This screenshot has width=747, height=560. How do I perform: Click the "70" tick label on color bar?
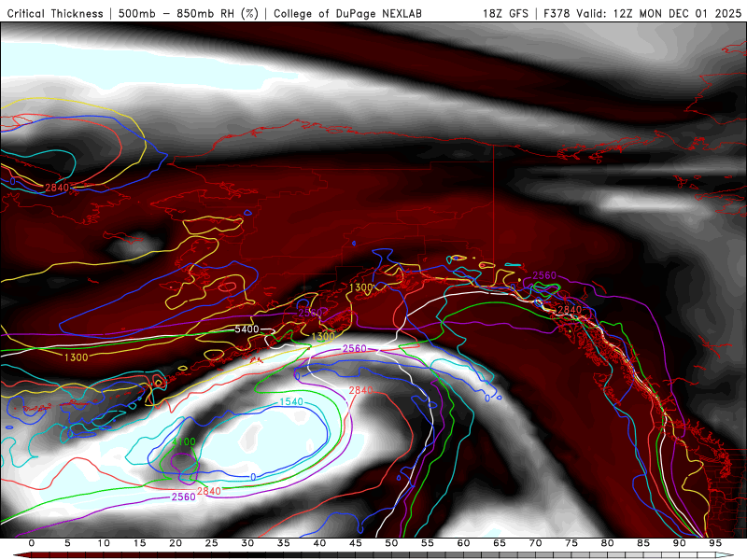535,543
